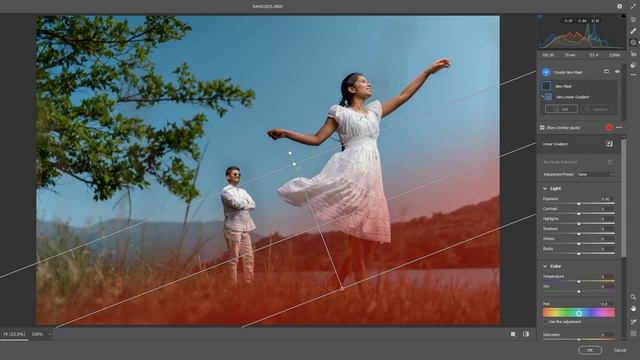Click the 100% zoom button
Viewport: 640px width, 360px height.
pos(37,334)
